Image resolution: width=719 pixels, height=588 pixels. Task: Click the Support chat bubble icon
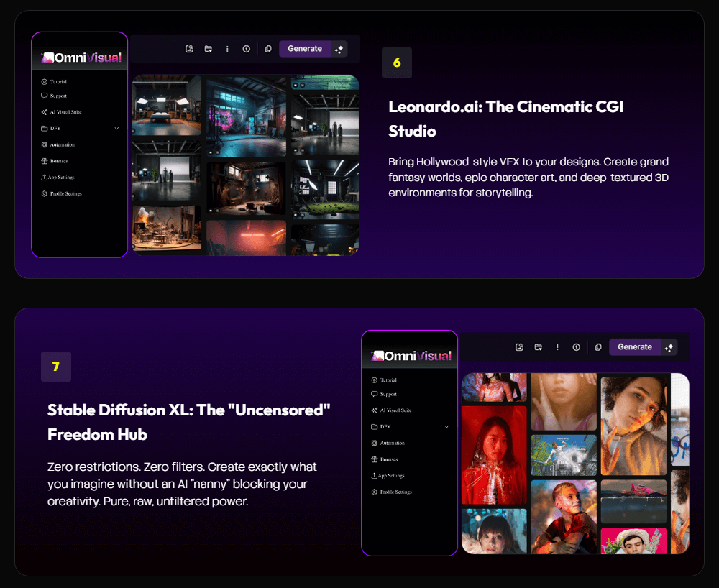pyautogui.click(x=45, y=96)
